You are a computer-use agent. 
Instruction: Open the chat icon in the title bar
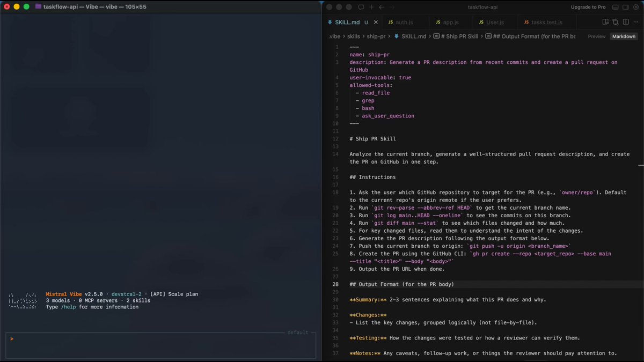tap(361, 8)
